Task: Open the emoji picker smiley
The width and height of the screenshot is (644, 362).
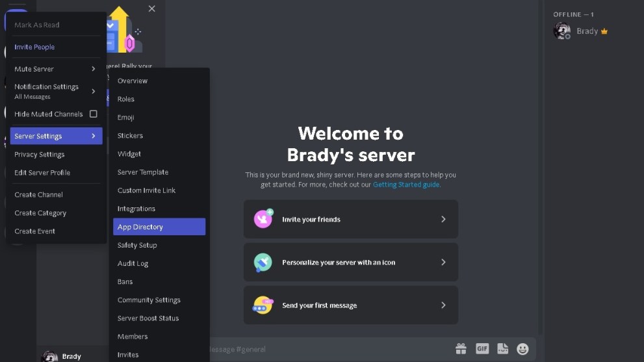Action: coord(522,349)
